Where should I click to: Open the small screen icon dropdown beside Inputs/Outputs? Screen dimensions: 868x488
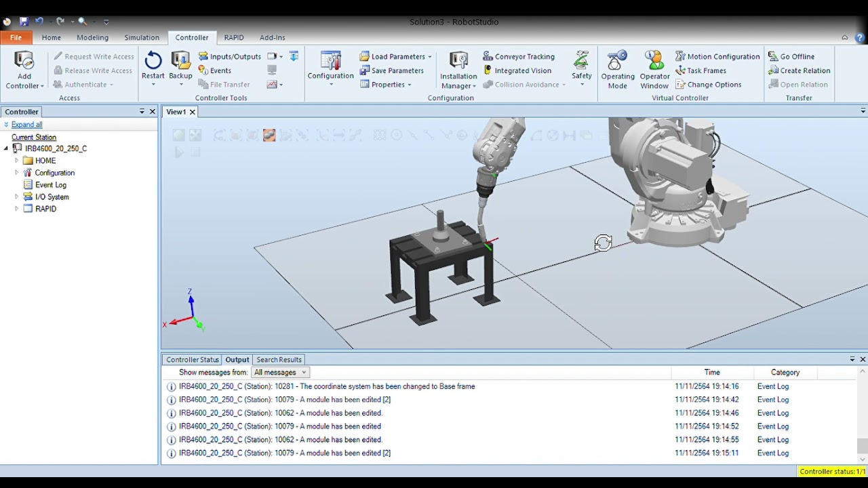tap(275, 56)
